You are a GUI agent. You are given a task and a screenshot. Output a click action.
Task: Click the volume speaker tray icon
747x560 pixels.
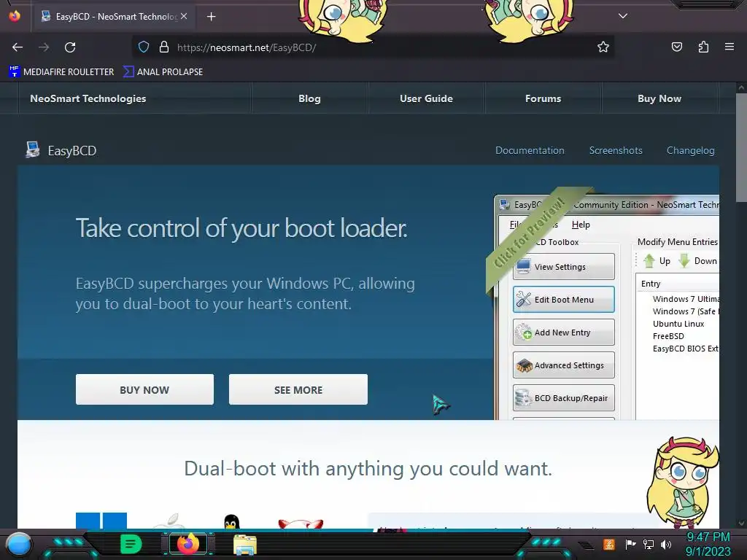point(666,544)
